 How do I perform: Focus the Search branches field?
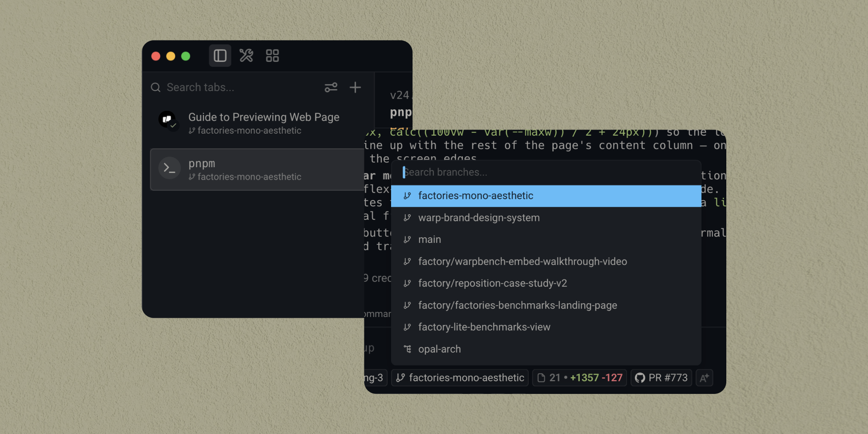(546, 172)
